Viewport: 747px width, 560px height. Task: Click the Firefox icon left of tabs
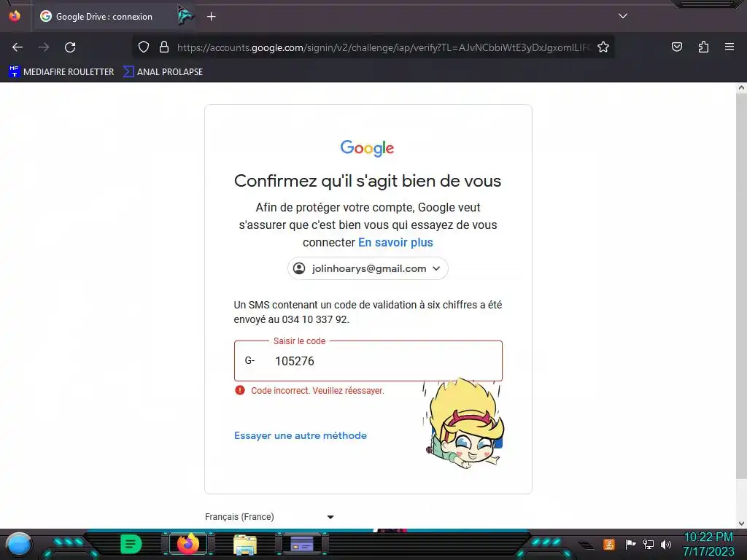(x=15, y=16)
